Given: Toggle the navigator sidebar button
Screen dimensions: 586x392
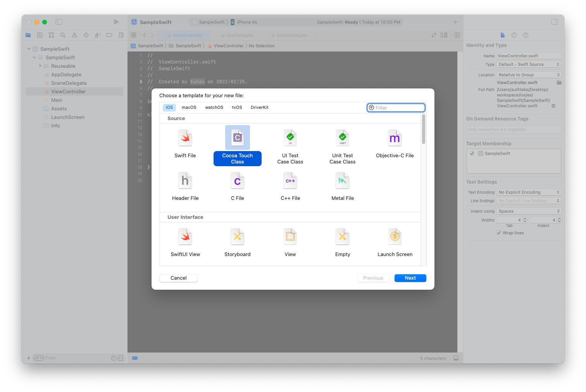Looking at the screenshot, I should [x=59, y=22].
